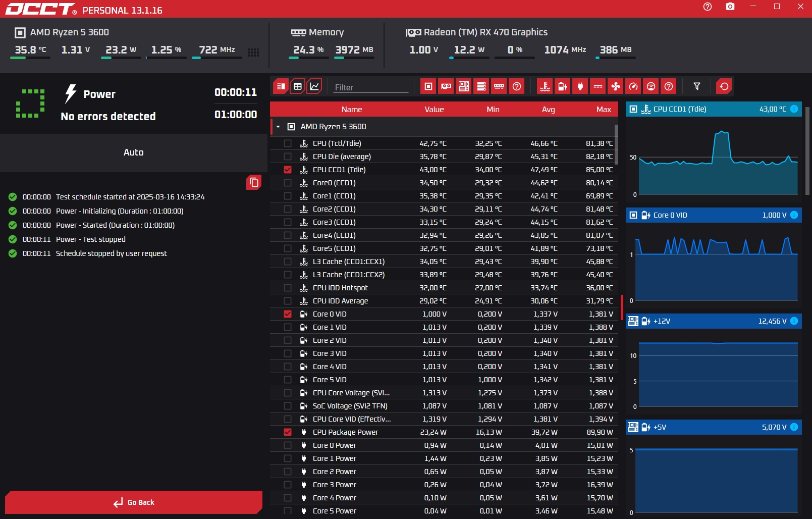Show info for Core 0 VID graph
The image size is (812, 519).
click(x=794, y=215)
